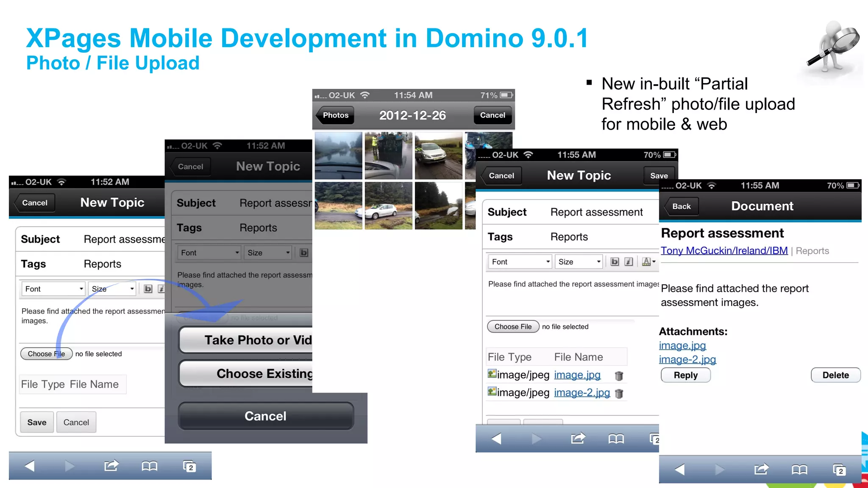Screen dimensions: 868x488
Task: Select silver car in grassy field photo
Action: 389,205
